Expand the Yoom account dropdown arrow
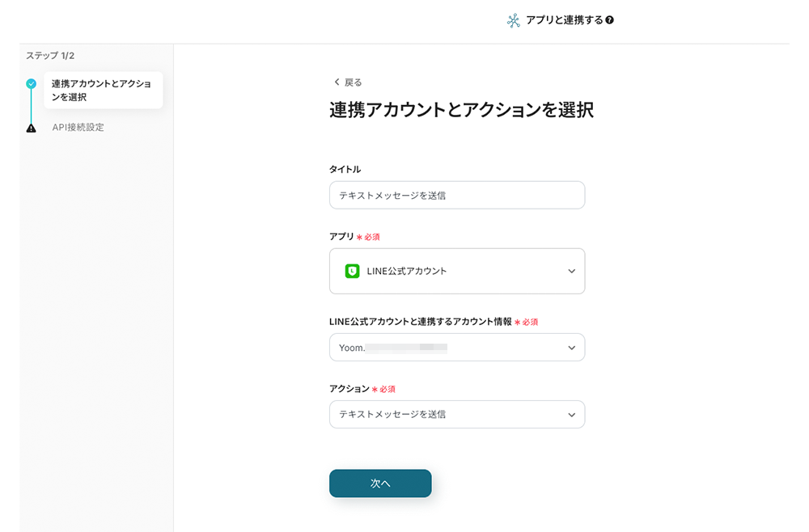Image resolution: width=809 pixels, height=532 pixels. click(572, 348)
